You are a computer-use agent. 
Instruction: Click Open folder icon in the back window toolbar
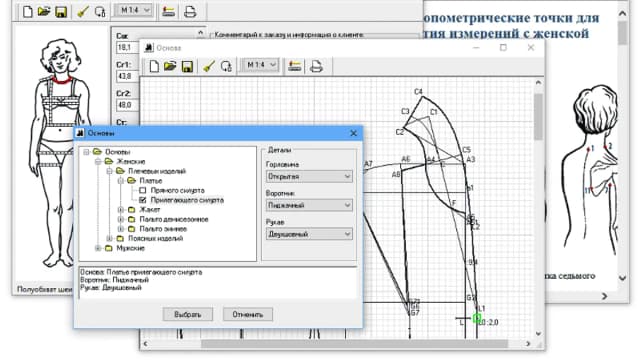tap(44, 11)
